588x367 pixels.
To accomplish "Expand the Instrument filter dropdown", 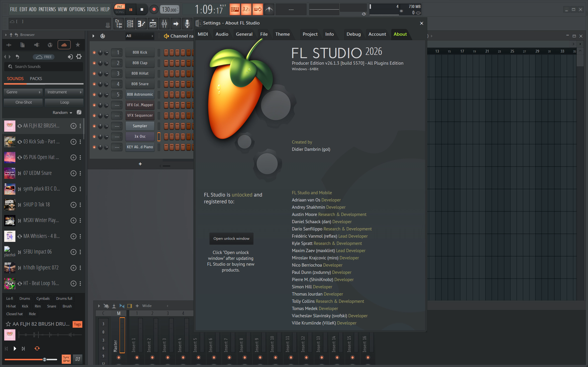I will [64, 92].
